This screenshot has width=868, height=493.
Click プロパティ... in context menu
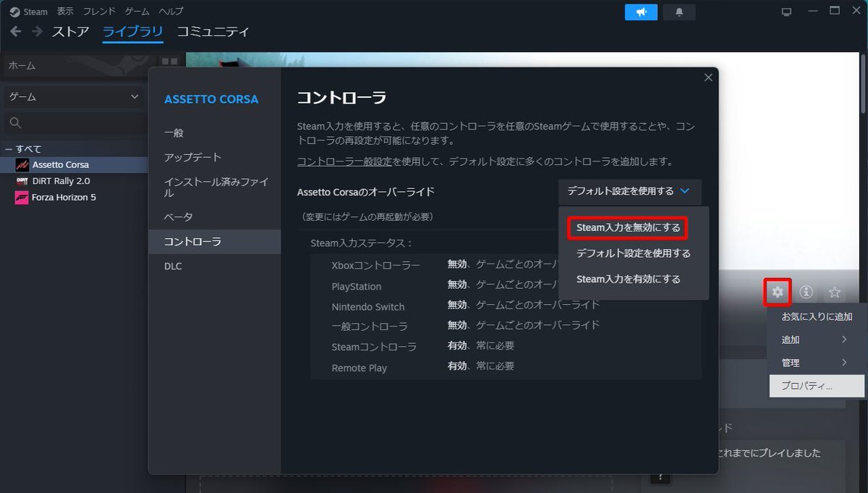point(817,386)
